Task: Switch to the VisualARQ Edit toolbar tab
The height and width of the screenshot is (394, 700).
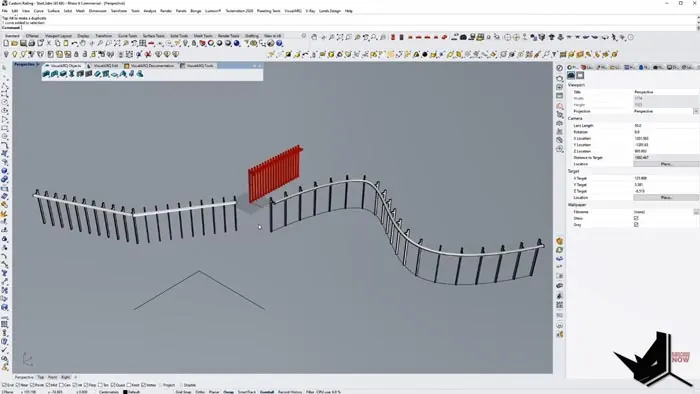Action: tap(103, 66)
